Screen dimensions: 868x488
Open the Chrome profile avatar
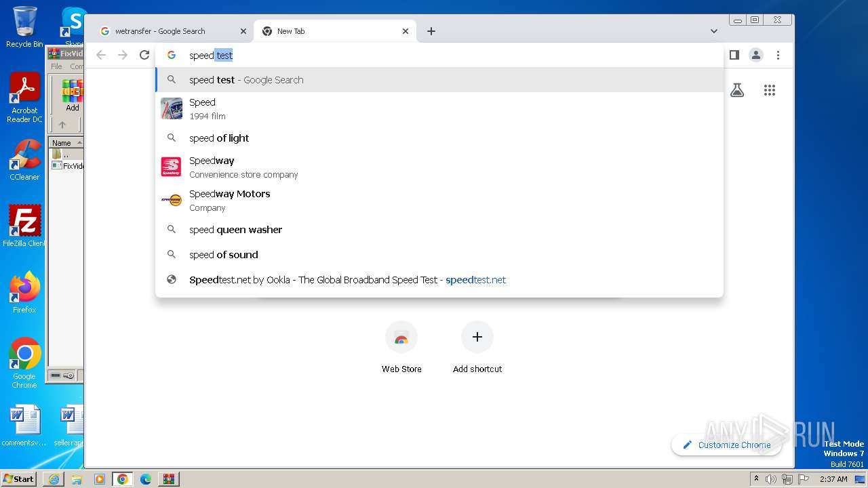pos(756,55)
